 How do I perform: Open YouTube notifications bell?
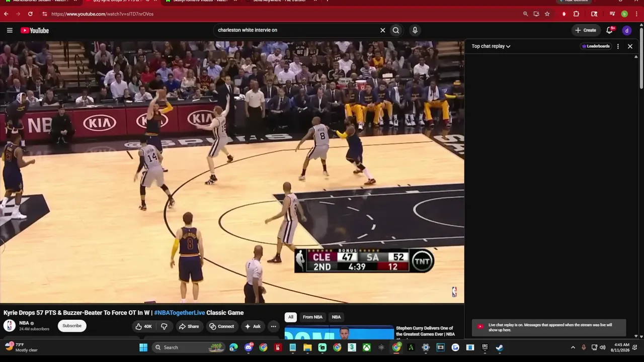(610, 30)
